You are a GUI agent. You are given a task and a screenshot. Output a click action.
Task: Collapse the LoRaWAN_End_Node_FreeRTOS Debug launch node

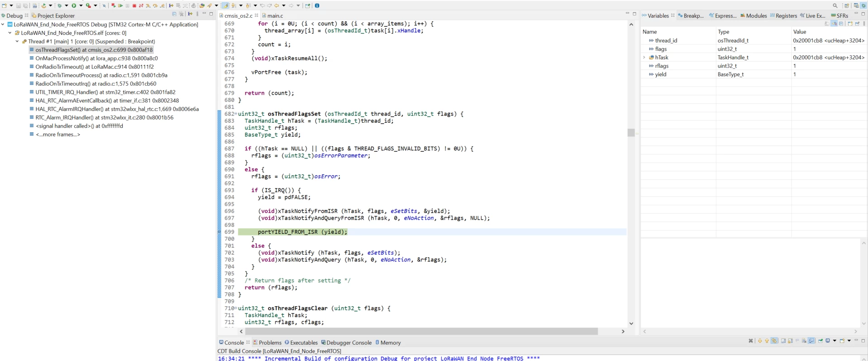click(3, 24)
